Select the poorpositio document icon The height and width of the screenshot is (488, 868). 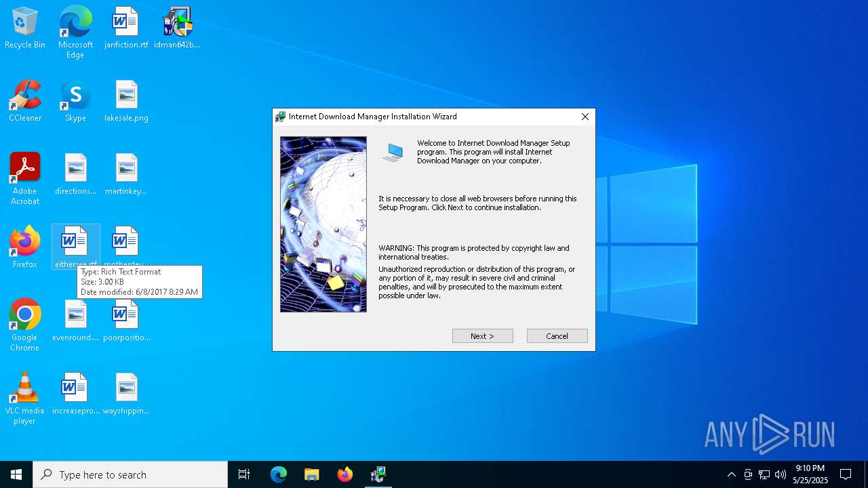click(x=126, y=321)
